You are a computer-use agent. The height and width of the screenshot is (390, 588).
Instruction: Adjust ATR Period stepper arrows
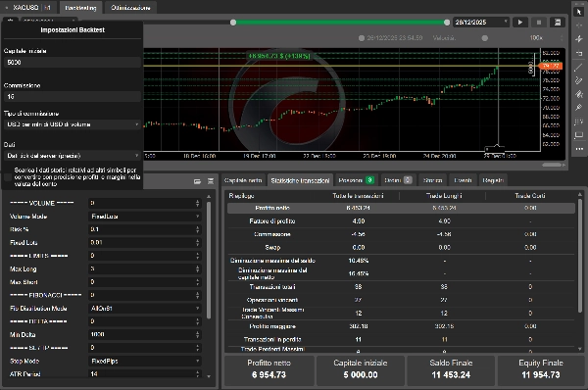(x=197, y=374)
